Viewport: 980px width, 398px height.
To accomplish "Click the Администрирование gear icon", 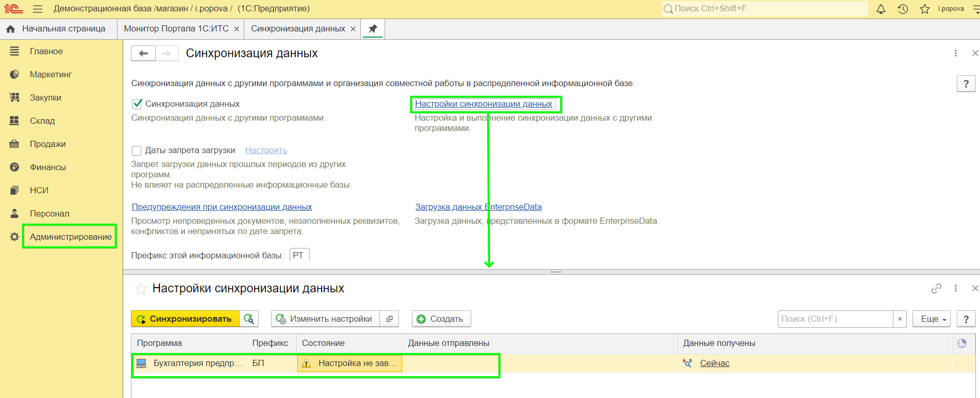I will point(14,237).
